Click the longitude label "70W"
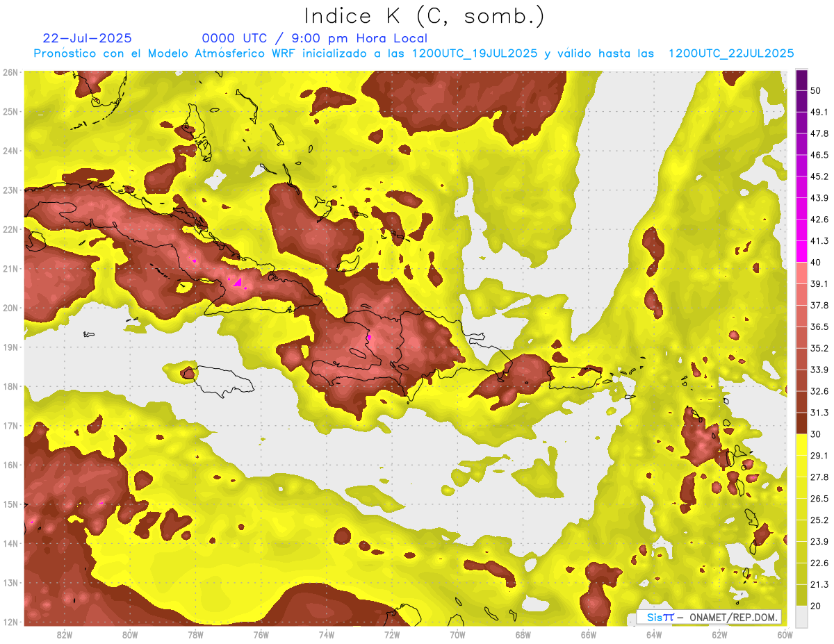Screen dimensions: 834x644 457,634
